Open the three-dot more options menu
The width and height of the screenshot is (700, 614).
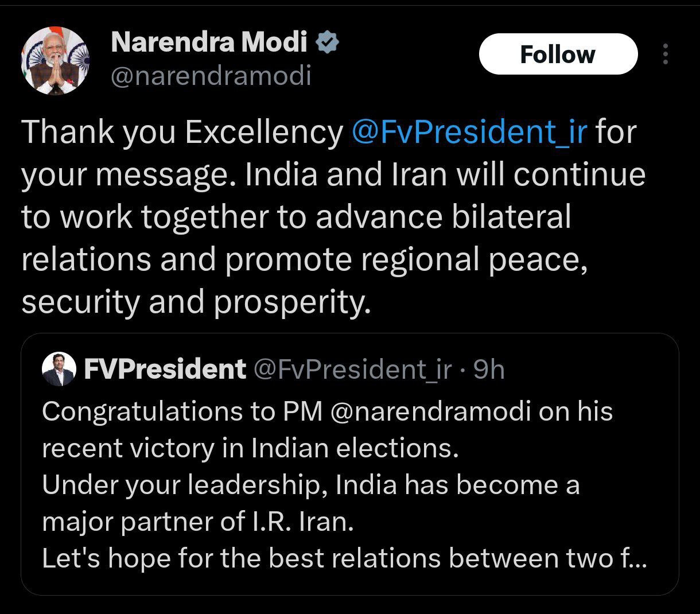666,55
